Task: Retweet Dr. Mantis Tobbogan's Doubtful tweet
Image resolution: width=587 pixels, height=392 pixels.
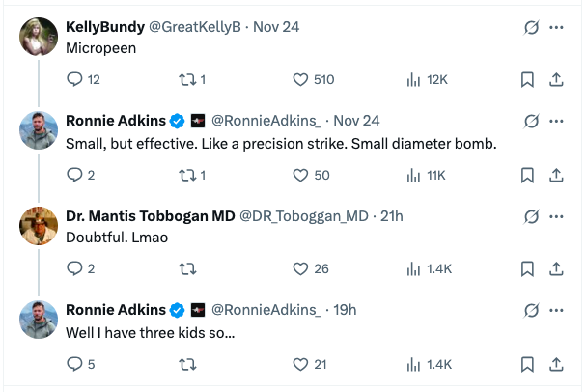Action: point(188,269)
